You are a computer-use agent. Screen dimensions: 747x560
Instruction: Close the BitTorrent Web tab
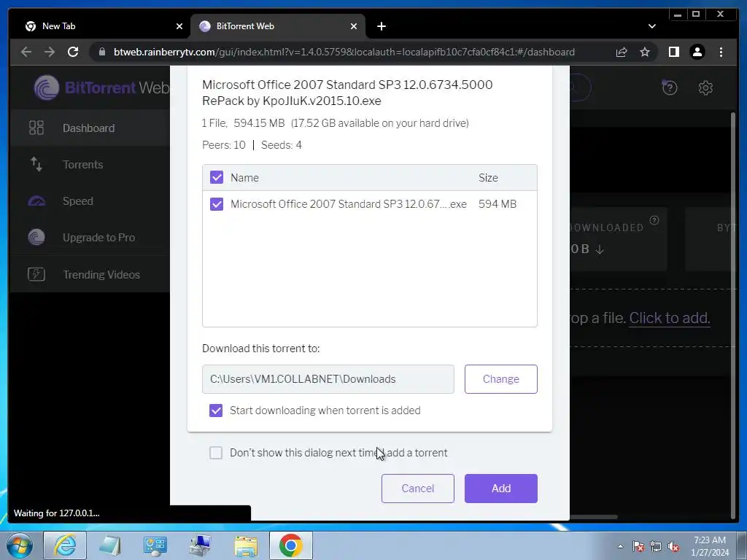pos(354,26)
